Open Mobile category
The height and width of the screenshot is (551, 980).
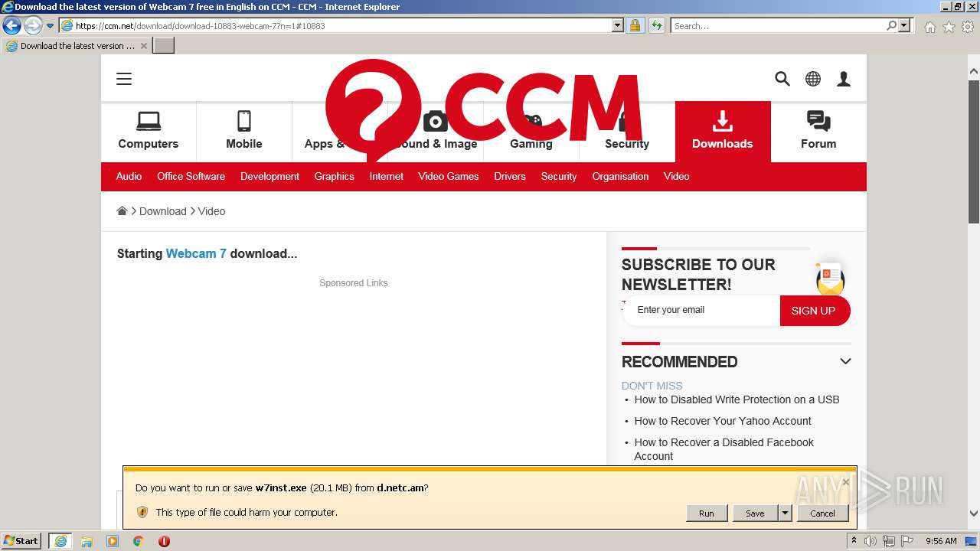point(244,132)
